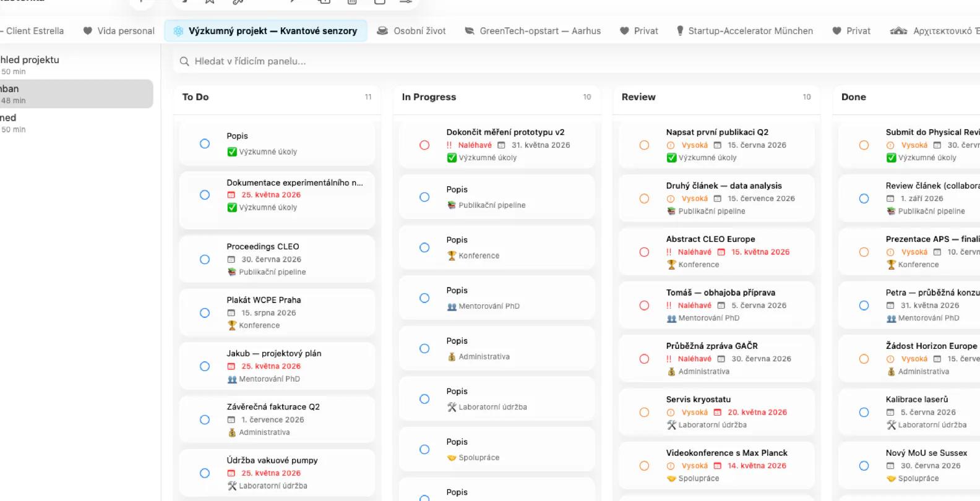Screen dimensions: 980x501
Task: Click the urgent icon on Abstract CLEO Europe card
Action: 669,252
